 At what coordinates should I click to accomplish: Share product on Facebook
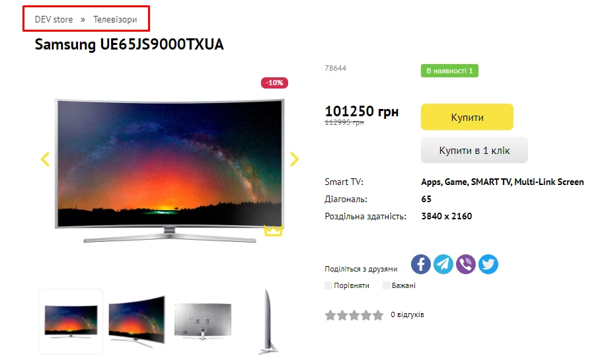421,264
